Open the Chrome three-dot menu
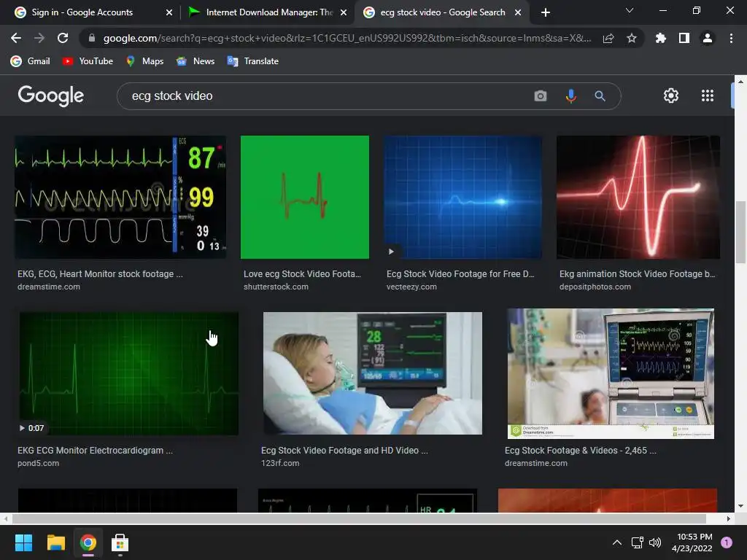 (x=731, y=38)
